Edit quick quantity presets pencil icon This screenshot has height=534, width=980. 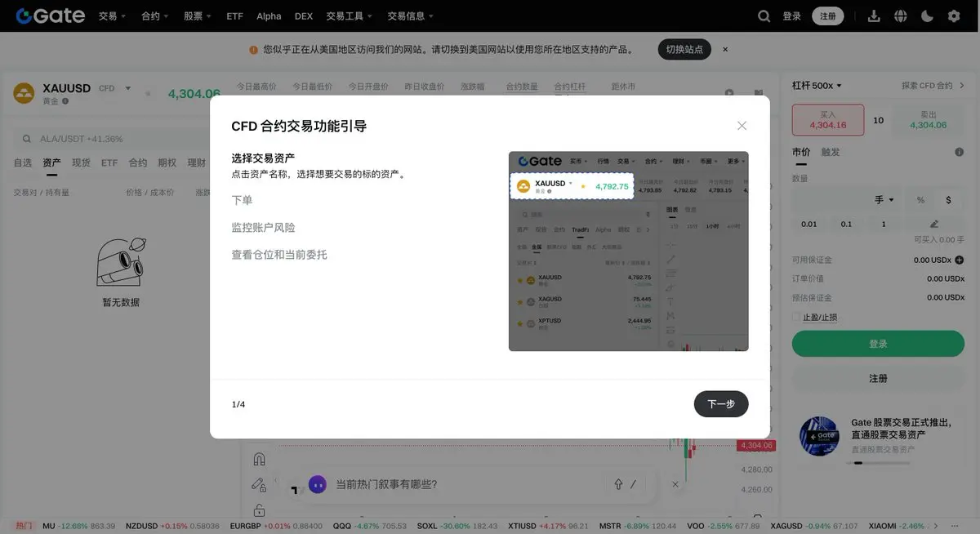point(934,224)
